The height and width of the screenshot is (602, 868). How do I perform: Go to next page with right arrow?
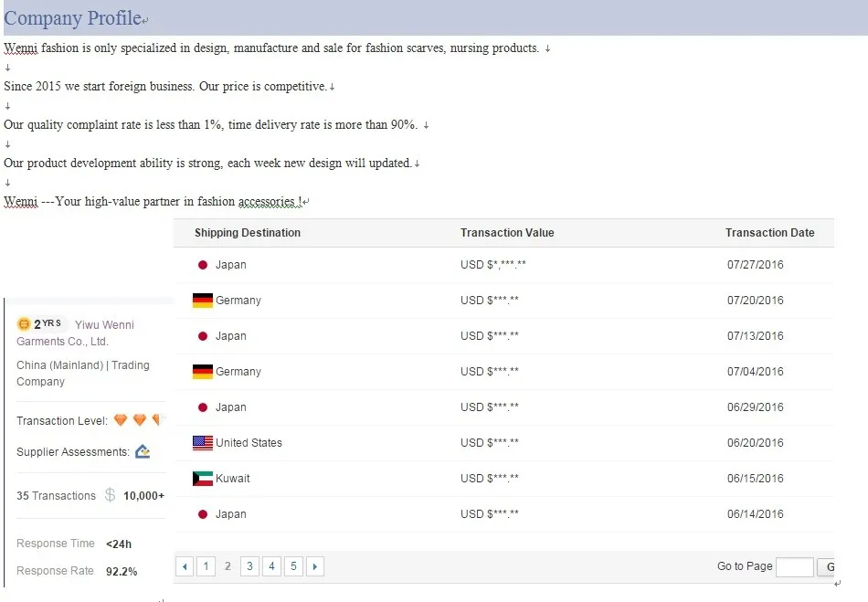tap(315, 566)
